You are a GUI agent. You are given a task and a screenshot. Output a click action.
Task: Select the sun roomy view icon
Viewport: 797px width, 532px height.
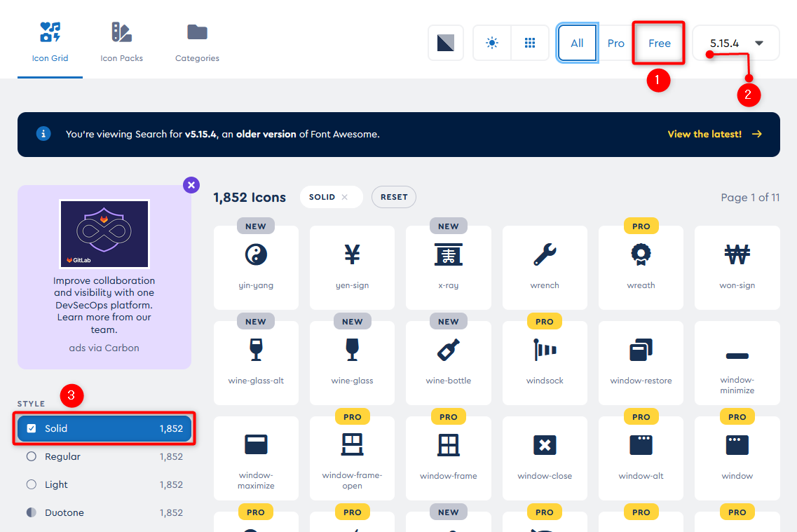click(492, 43)
